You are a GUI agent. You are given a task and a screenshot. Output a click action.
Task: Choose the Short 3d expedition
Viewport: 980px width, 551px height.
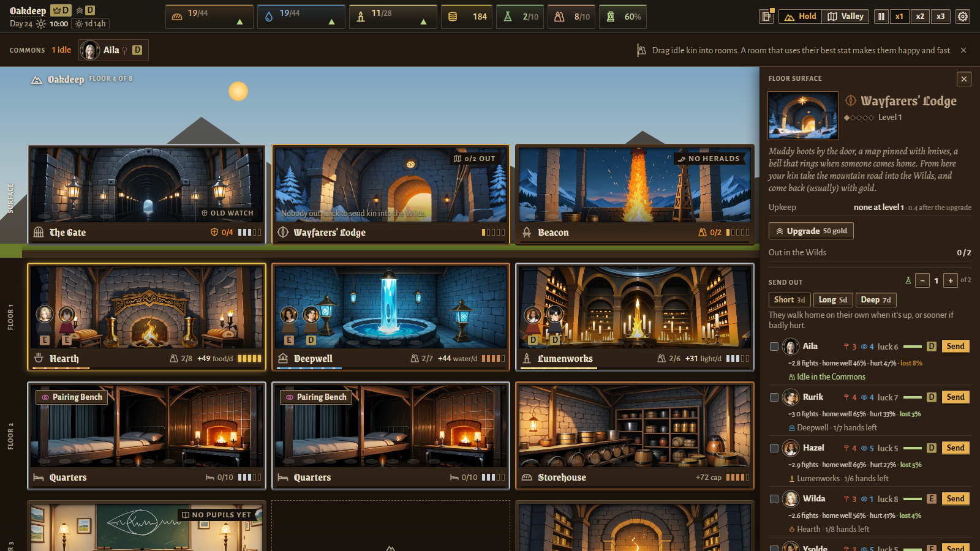[790, 299]
